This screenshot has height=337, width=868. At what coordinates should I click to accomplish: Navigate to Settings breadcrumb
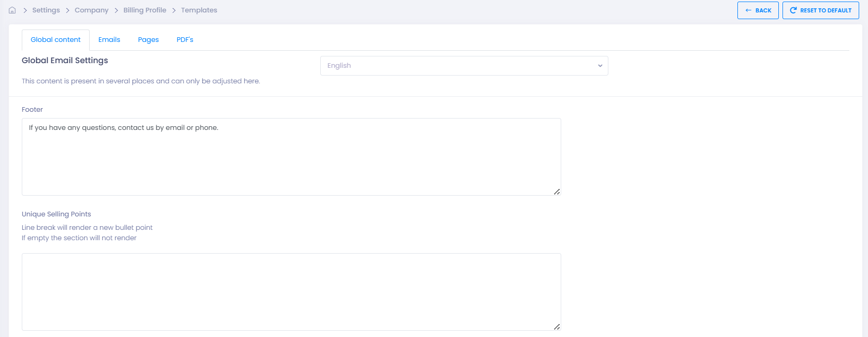point(46,10)
